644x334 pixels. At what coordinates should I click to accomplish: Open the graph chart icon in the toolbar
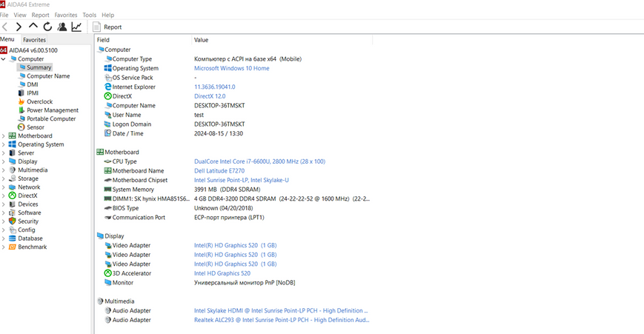coord(76,27)
